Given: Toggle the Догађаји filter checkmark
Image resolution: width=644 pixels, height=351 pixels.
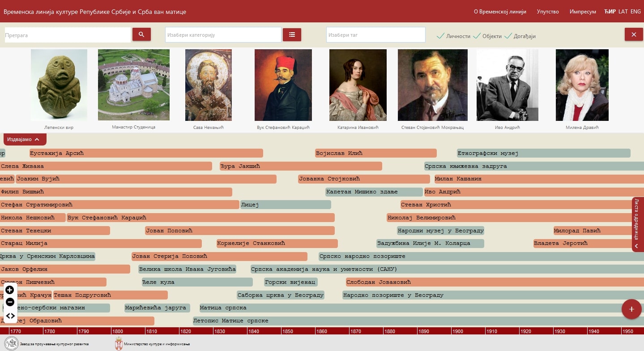Looking at the screenshot, I should tap(508, 36).
